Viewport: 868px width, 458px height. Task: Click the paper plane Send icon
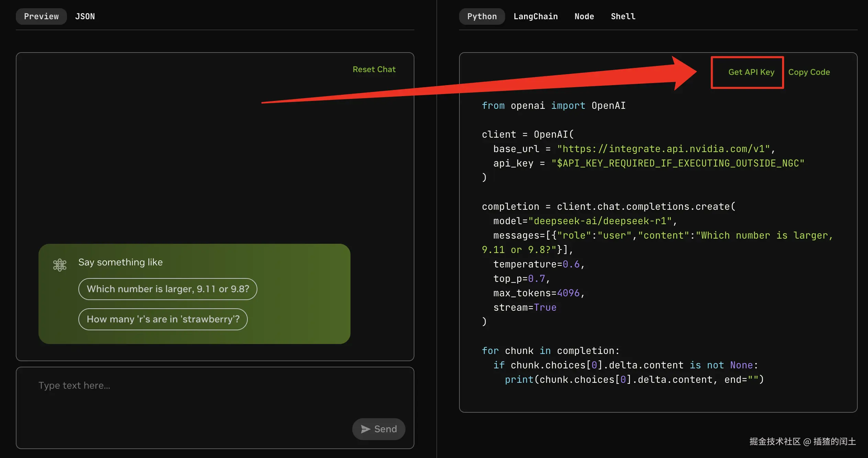pos(366,429)
